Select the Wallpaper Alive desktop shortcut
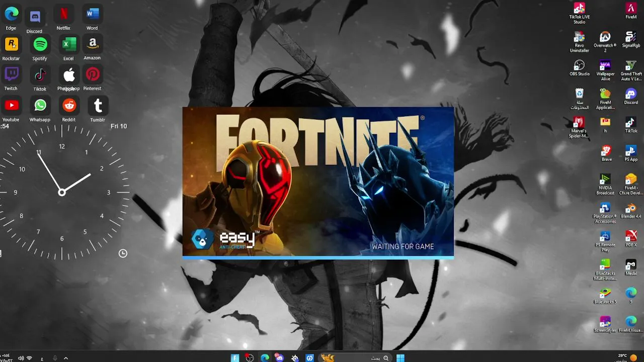Viewport: 644px width, 362px height. 605,71
